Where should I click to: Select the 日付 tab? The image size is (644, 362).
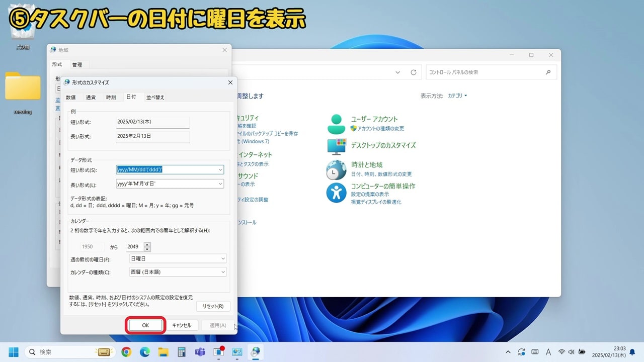(x=131, y=97)
